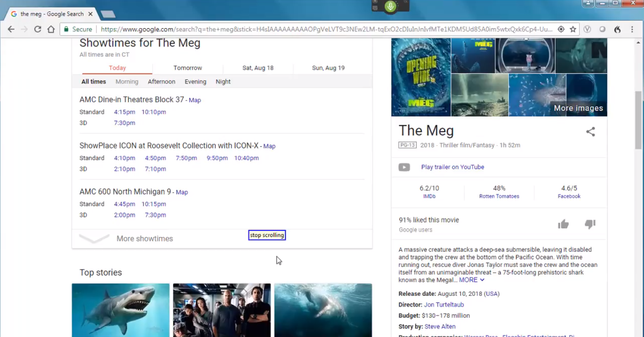Click More images on the image collage

578,108
